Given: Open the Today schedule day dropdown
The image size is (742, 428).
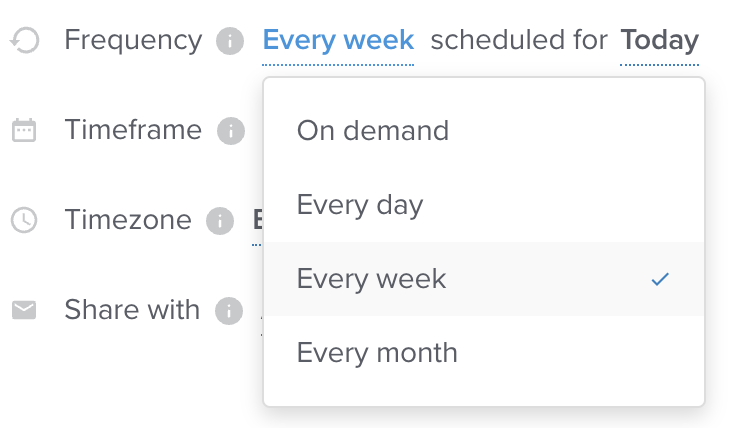Looking at the screenshot, I should point(660,40).
